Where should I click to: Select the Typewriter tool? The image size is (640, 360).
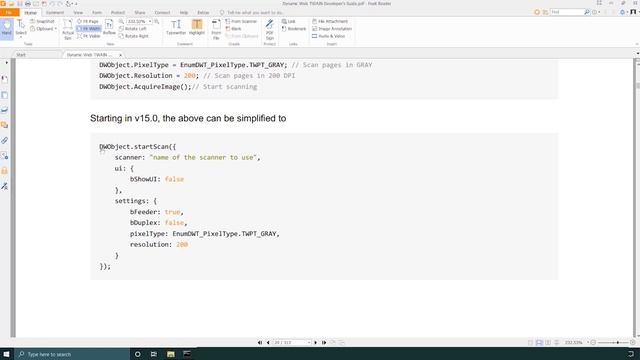tap(176, 27)
